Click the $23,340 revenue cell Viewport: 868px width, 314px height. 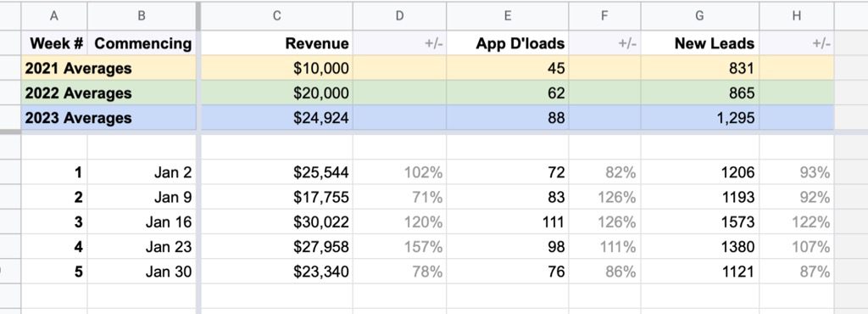pos(277,272)
